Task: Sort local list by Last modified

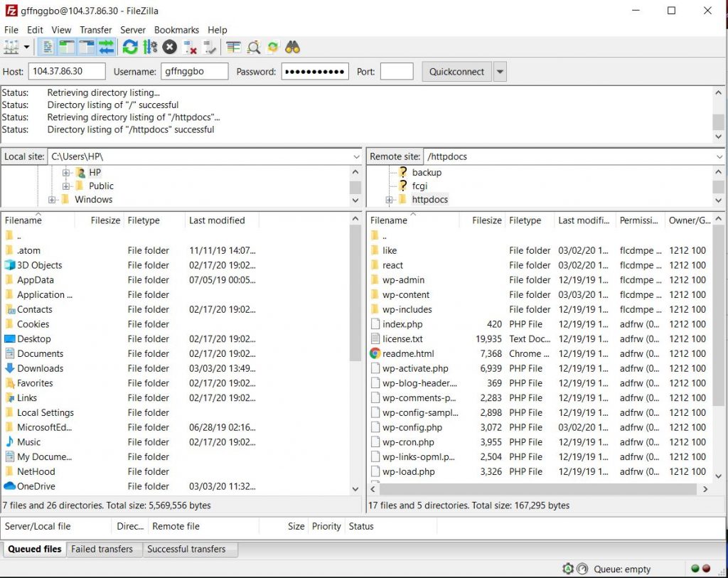Action: click(x=222, y=220)
